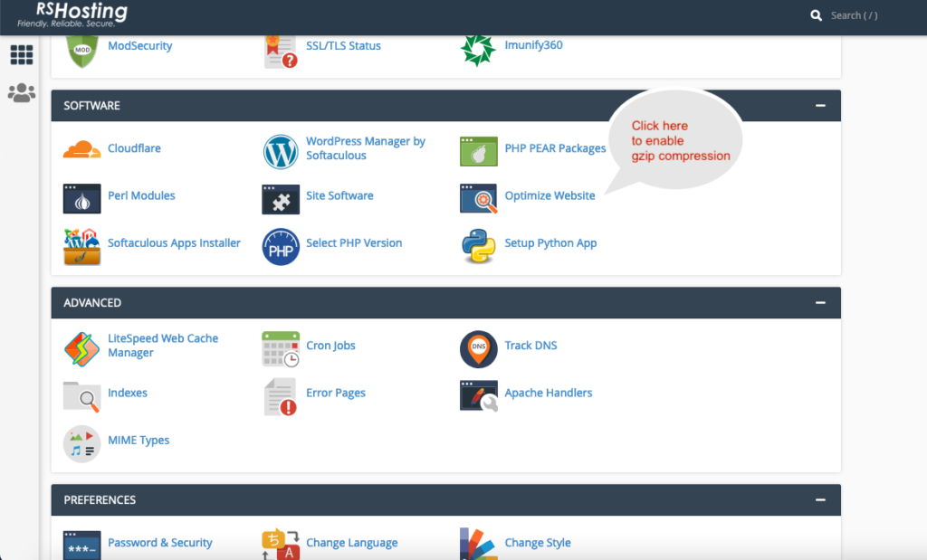Click the RSHosting logo
927x560 pixels.
72,14
